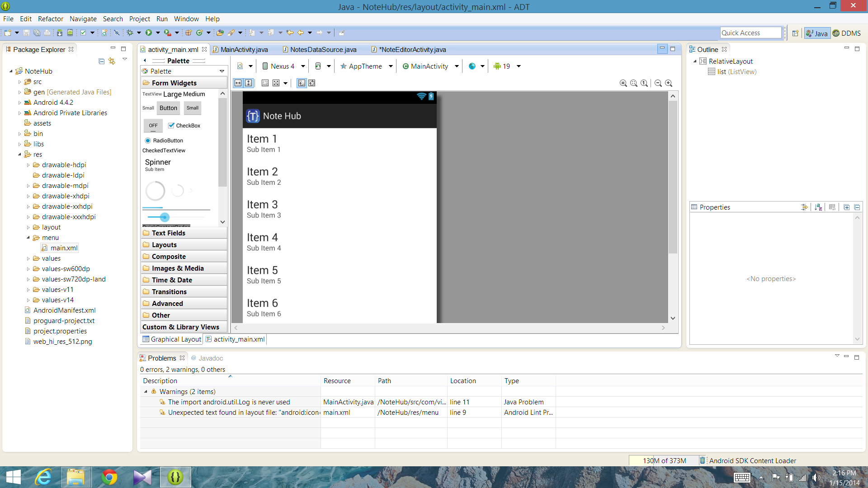Toggle fill width layout icon
The image size is (868, 488).
(238, 83)
